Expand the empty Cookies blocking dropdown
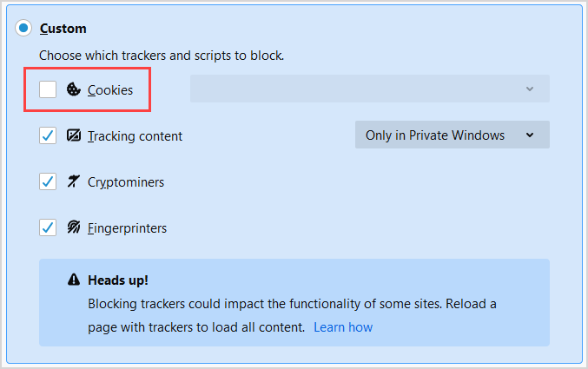The image size is (588, 369). point(369,89)
